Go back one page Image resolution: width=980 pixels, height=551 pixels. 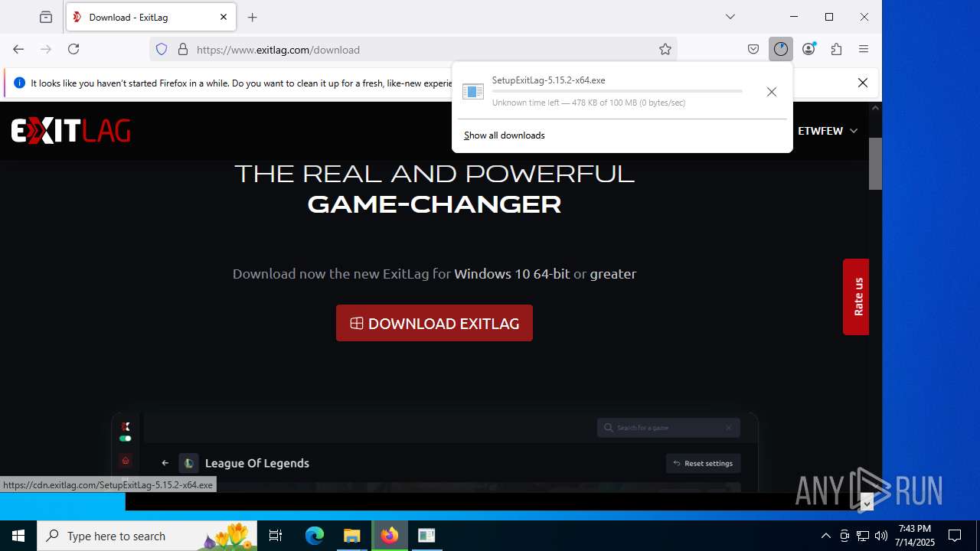(18, 49)
